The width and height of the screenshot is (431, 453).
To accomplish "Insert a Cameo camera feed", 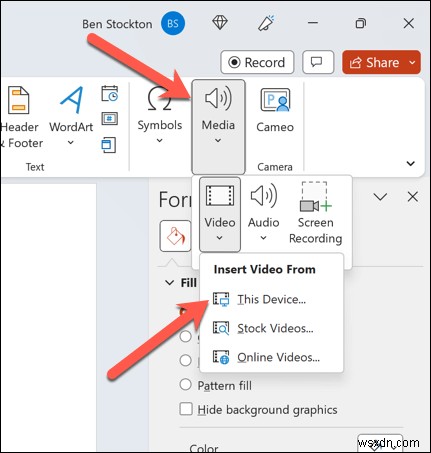I will (x=275, y=110).
